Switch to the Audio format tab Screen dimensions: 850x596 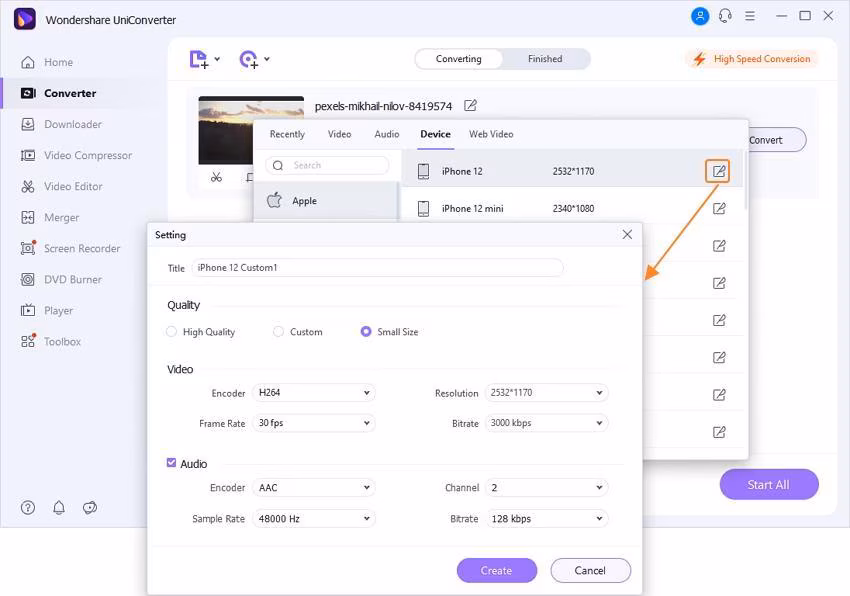tap(387, 134)
